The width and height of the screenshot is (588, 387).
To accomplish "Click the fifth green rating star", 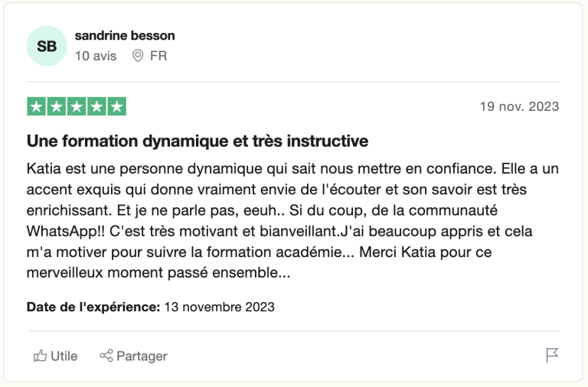I will [x=116, y=107].
